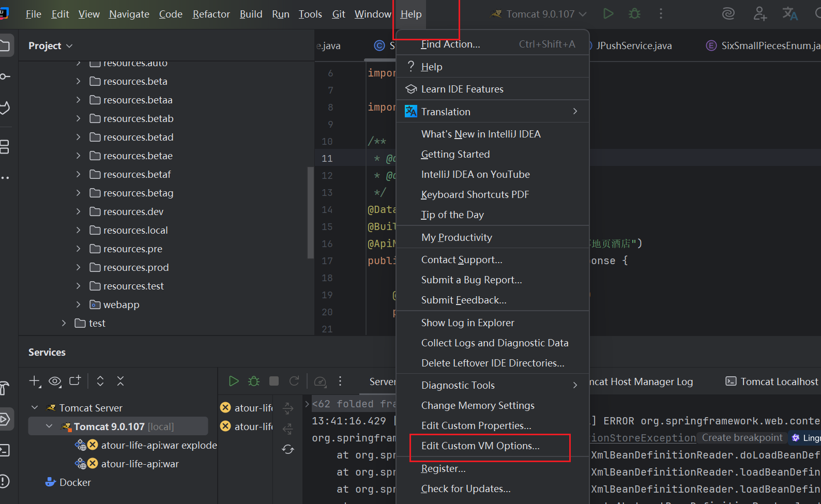Open the Services tool window sidebar icon
Screen dimensions: 821x504
tap(5, 419)
